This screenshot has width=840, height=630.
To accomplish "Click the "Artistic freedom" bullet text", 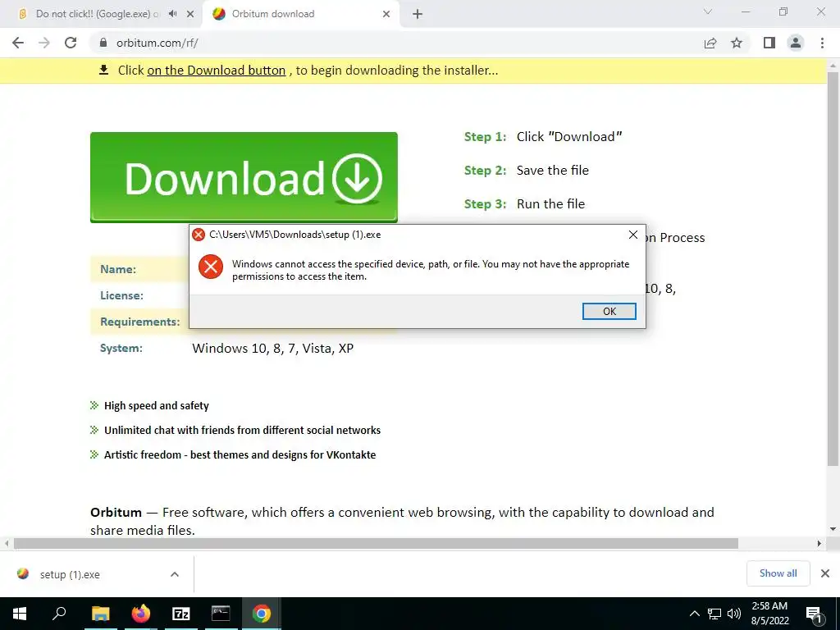I will pyautogui.click(x=240, y=454).
